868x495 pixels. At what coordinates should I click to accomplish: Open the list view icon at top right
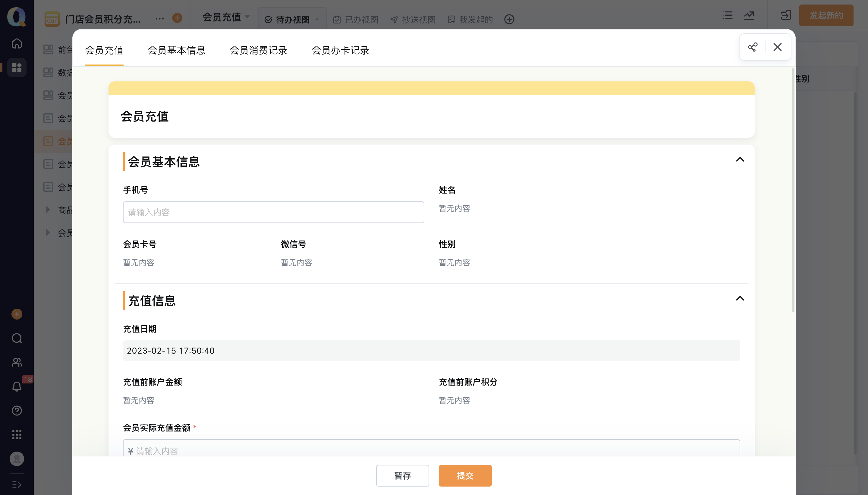[727, 15]
